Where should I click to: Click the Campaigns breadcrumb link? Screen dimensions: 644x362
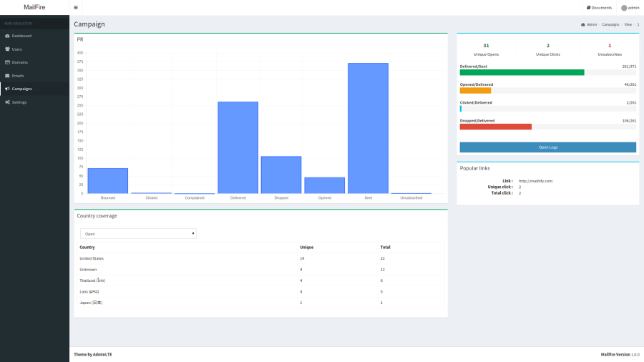(x=610, y=24)
